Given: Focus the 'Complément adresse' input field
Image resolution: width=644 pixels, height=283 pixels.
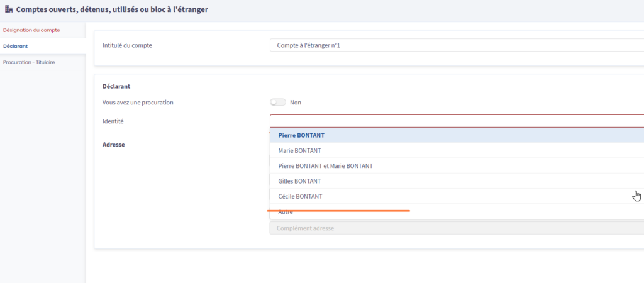Looking at the screenshot, I should pos(457,228).
